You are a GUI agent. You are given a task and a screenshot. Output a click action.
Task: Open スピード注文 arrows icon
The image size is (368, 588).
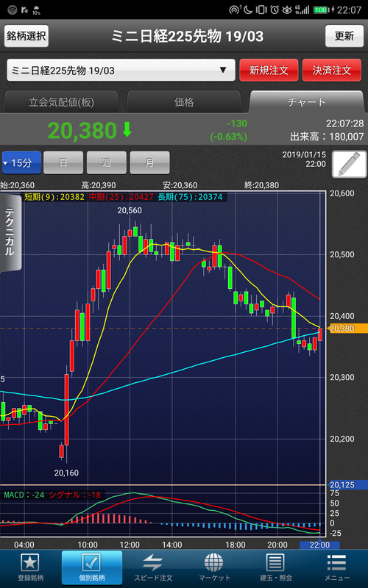point(153,562)
